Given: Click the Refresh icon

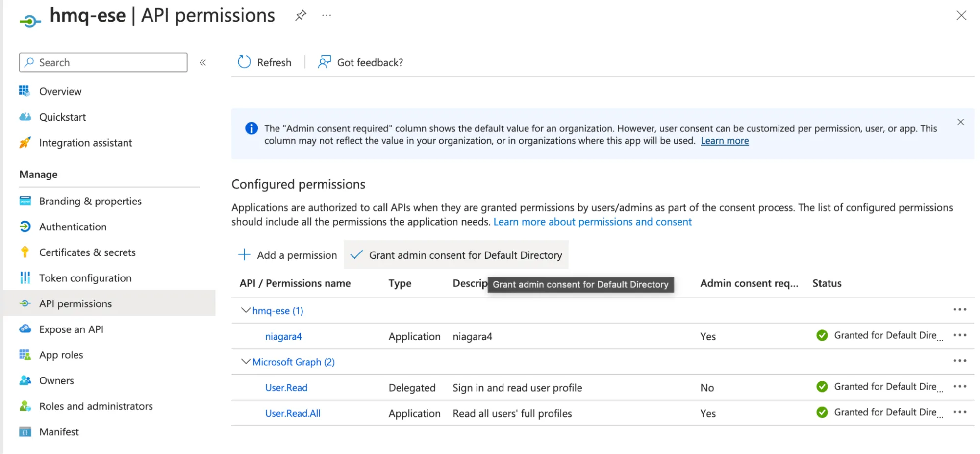Looking at the screenshot, I should pyautogui.click(x=244, y=62).
